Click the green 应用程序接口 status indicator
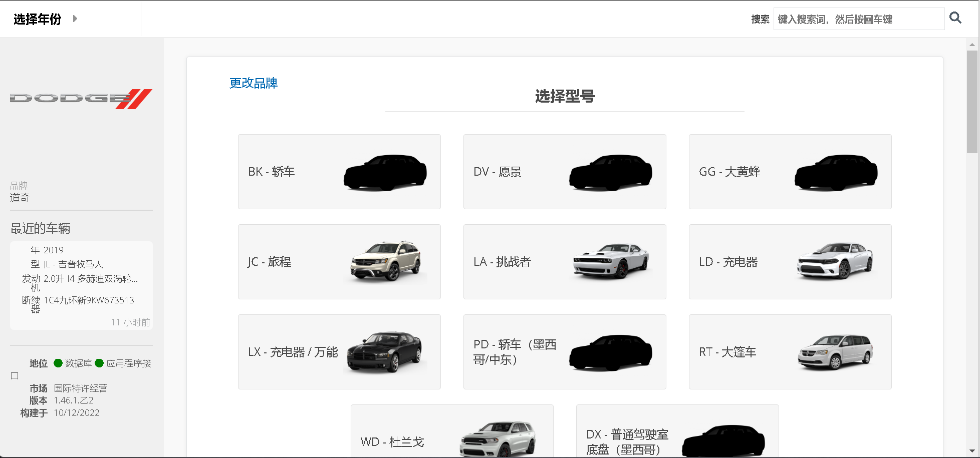 pos(99,363)
